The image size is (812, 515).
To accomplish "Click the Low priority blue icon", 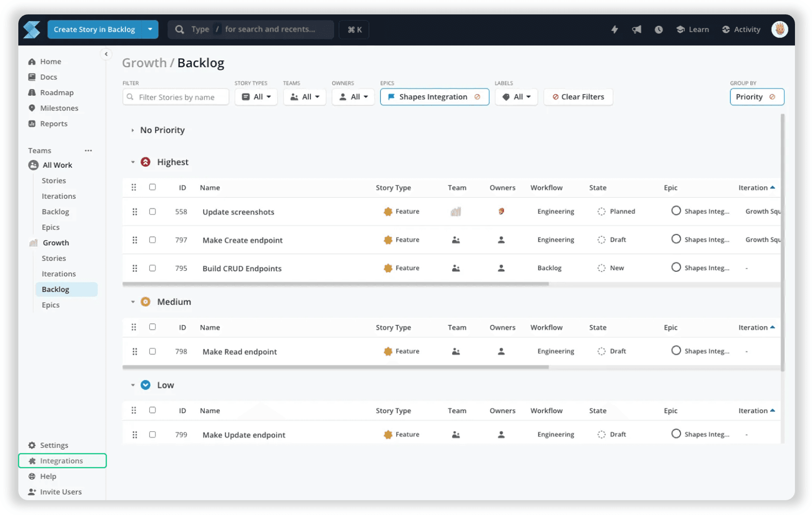I will tap(145, 385).
